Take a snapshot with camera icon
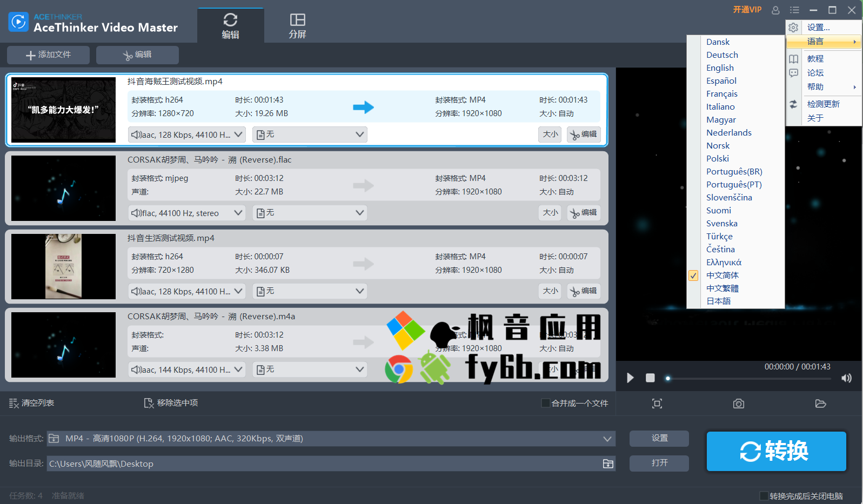This screenshot has height=504, width=863. pos(739,404)
